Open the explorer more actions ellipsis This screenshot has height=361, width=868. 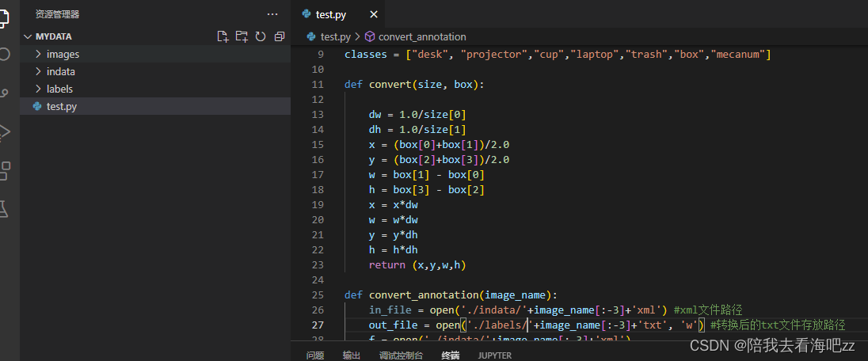(x=272, y=14)
